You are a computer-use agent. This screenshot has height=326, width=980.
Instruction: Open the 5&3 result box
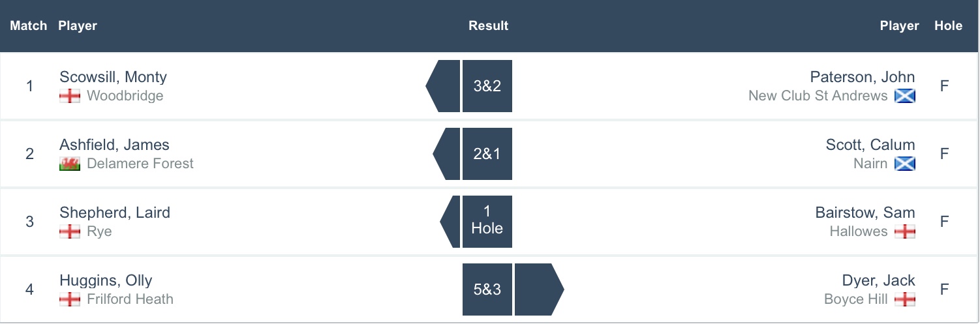(x=487, y=289)
